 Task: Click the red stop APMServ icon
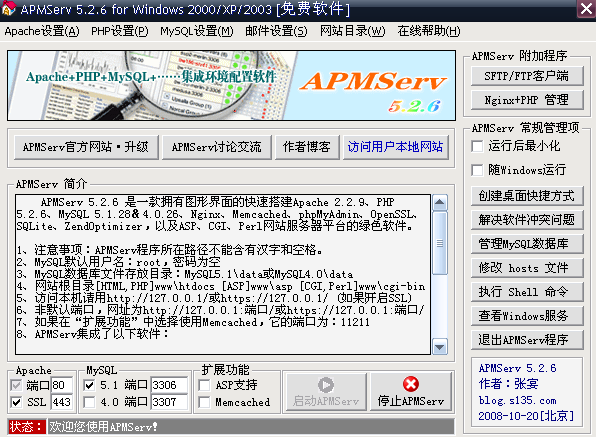(x=411, y=384)
